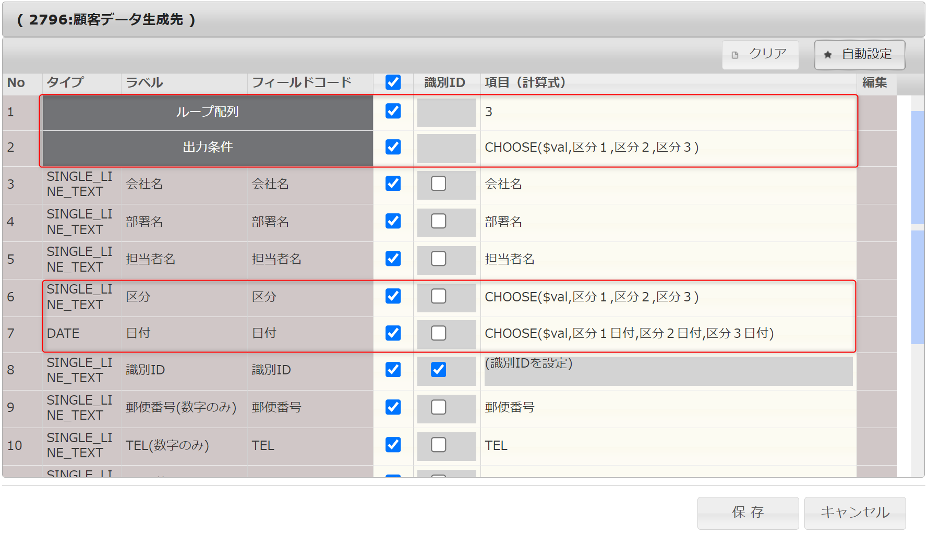Image resolution: width=928 pixels, height=560 pixels.
Task: Check the 識別ID checkbox for 会社名 row
Action: (439, 184)
